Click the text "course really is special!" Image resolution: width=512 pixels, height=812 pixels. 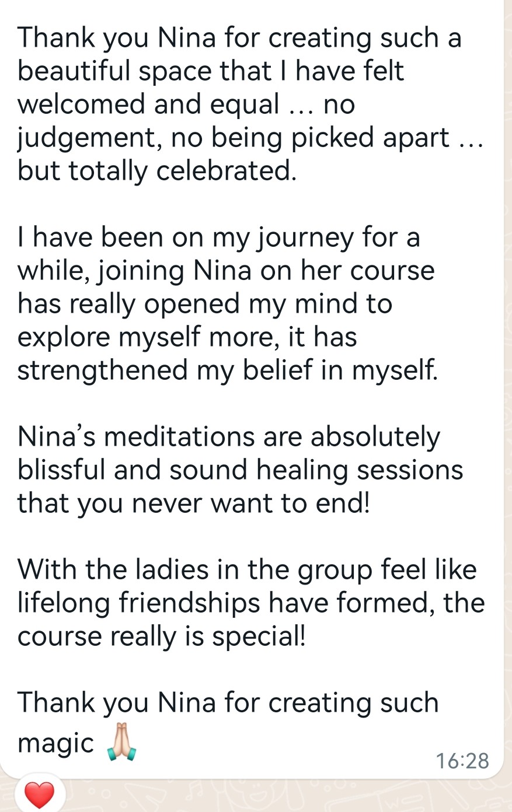click(161, 636)
